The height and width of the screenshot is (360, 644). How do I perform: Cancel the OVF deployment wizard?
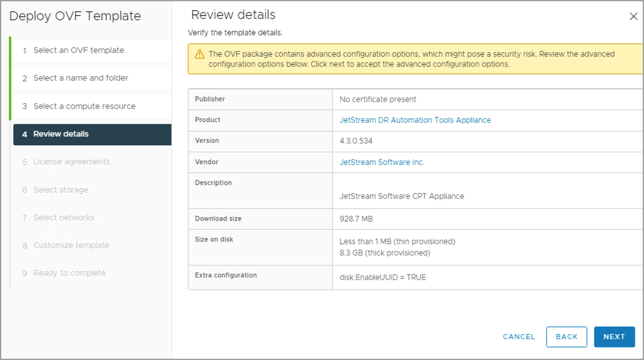click(519, 337)
